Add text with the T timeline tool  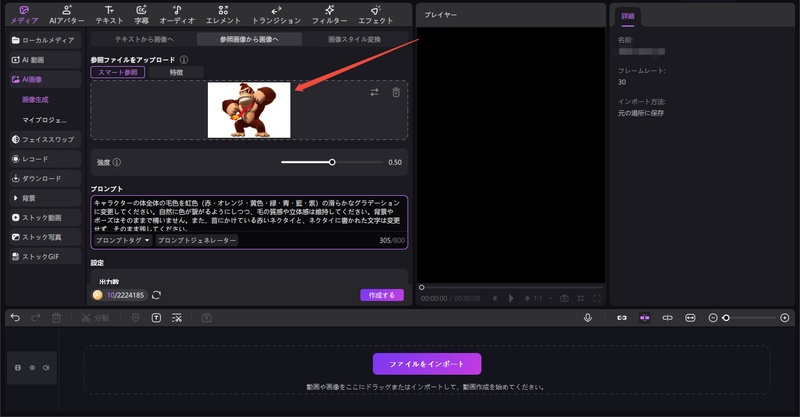(156, 318)
